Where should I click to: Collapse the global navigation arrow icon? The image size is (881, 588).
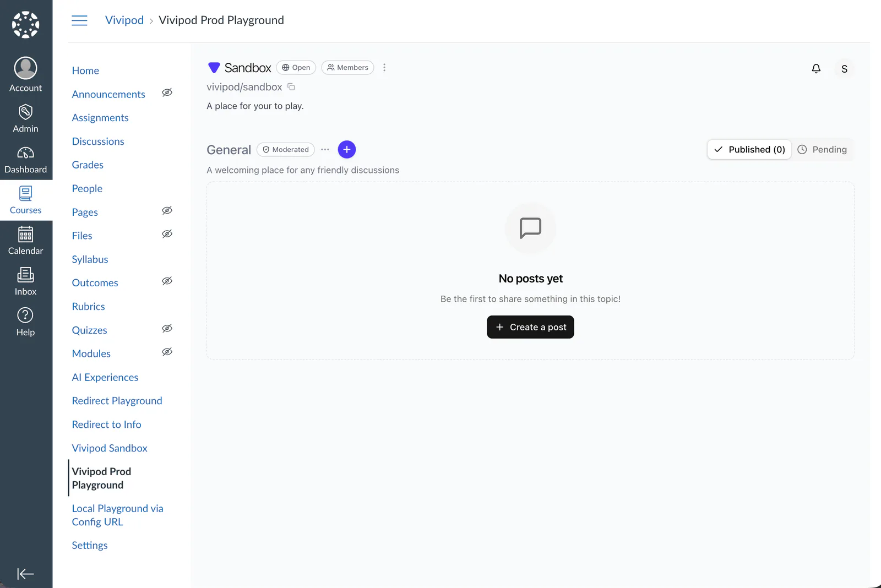[x=26, y=574]
